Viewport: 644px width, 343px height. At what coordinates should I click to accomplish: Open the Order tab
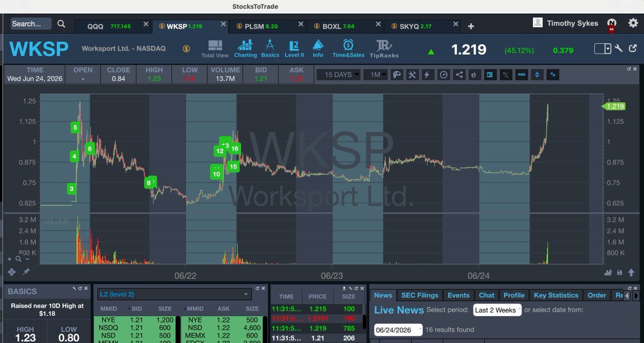(x=597, y=295)
